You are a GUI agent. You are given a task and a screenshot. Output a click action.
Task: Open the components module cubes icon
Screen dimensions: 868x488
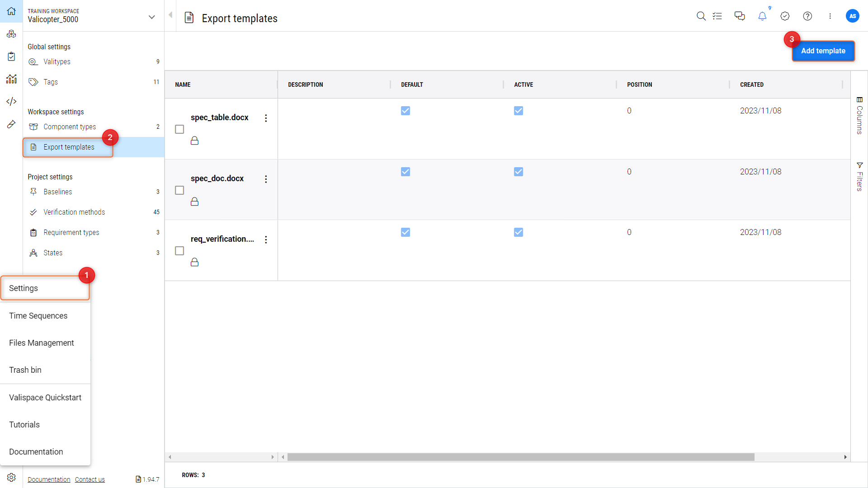pos(11,34)
